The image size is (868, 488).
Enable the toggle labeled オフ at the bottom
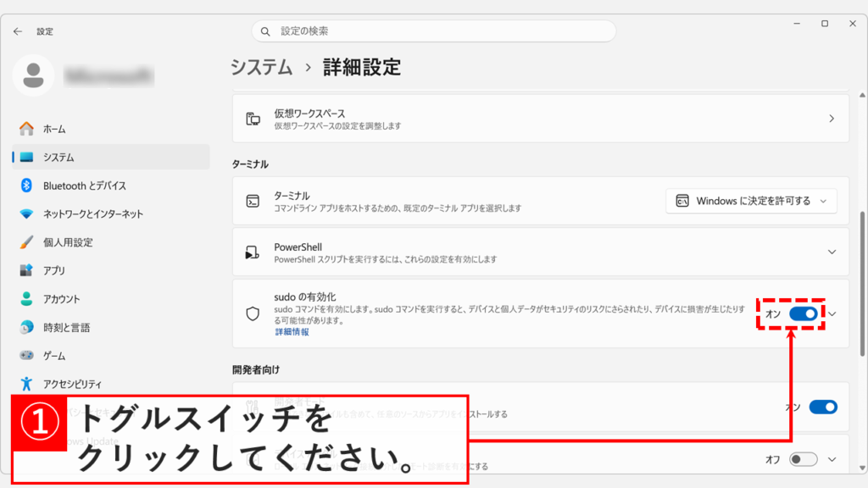click(804, 459)
